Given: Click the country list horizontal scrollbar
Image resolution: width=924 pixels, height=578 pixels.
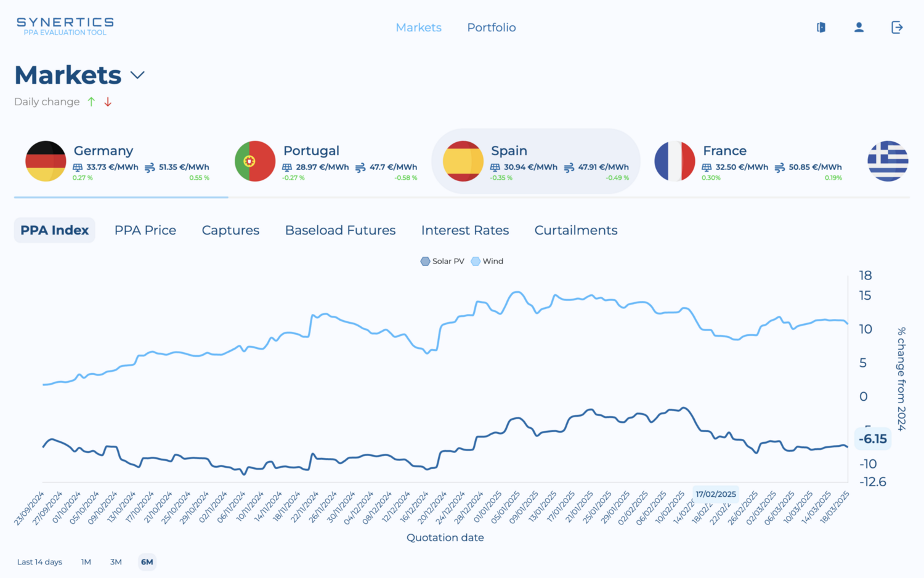Looking at the screenshot, I should click(x=121, y=198).
